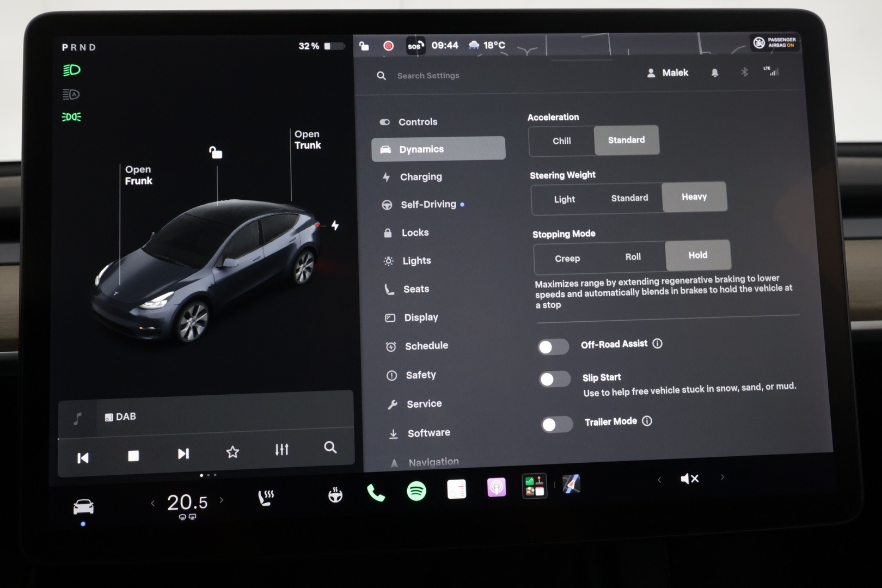Viewport: 882px width, 588px height.
Task: Set Steering Weight to Light
Action: [564, 199]
